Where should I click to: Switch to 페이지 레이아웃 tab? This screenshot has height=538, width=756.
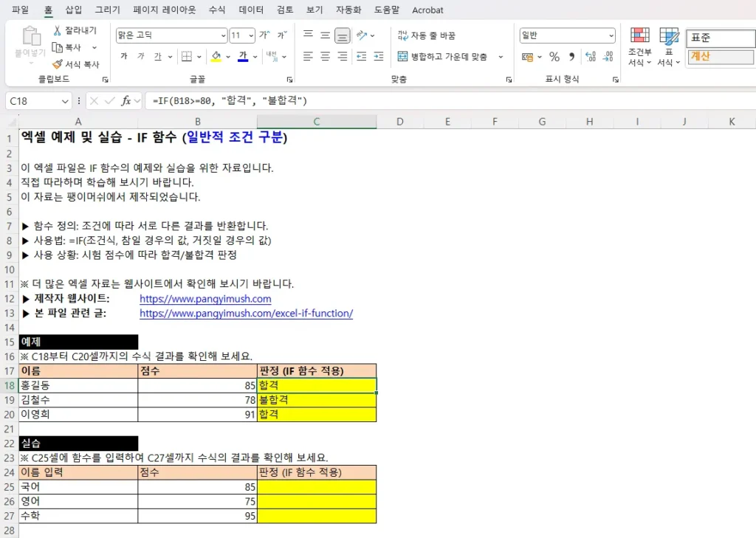pyautogui.click(x=165, y=10)
